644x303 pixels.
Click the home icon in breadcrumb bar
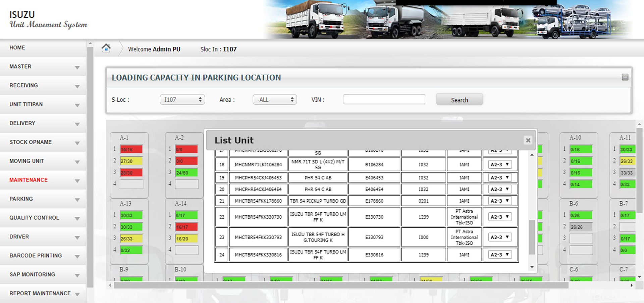pyautogui.click(x=106, y=48)
